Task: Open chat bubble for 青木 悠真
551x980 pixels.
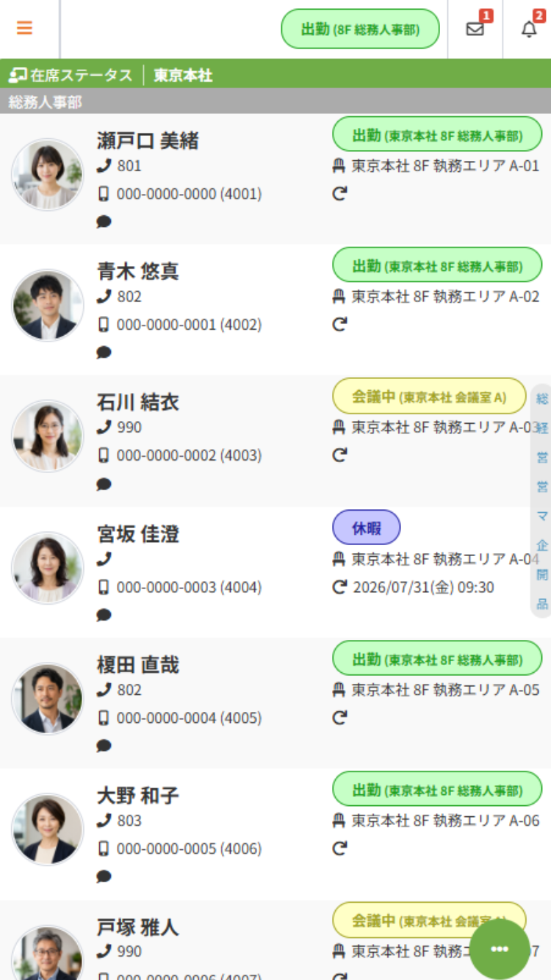Action: pos(104,353)
